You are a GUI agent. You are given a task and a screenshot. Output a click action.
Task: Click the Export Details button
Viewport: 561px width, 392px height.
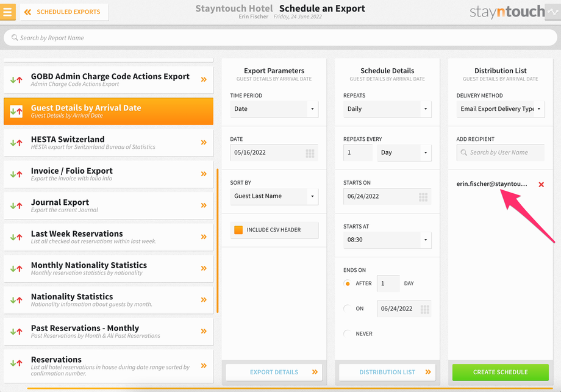point(274,372)
